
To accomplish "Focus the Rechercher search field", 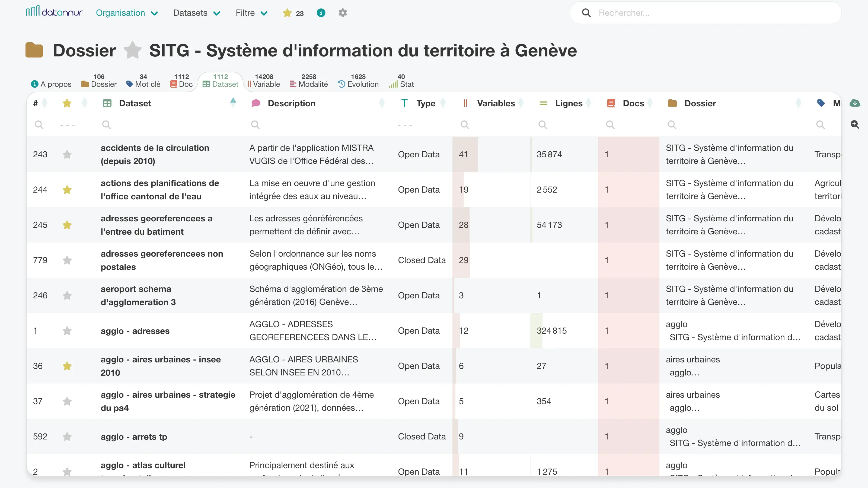I will pyautogui.click(x=706, y=13).
